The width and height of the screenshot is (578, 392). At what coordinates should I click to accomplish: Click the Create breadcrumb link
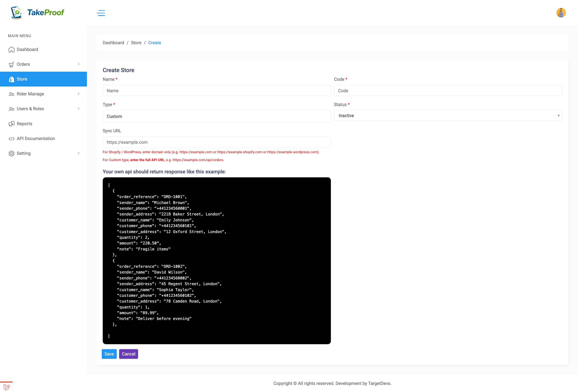pos(154,43)
